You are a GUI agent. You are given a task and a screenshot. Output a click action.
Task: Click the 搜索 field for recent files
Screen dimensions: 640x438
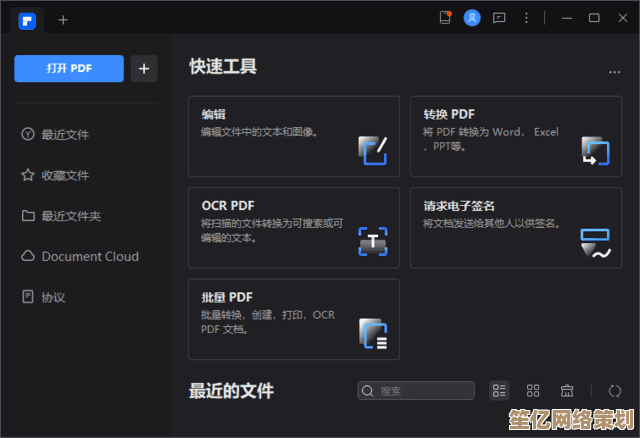pyautogui.click(x=418, y=391)
